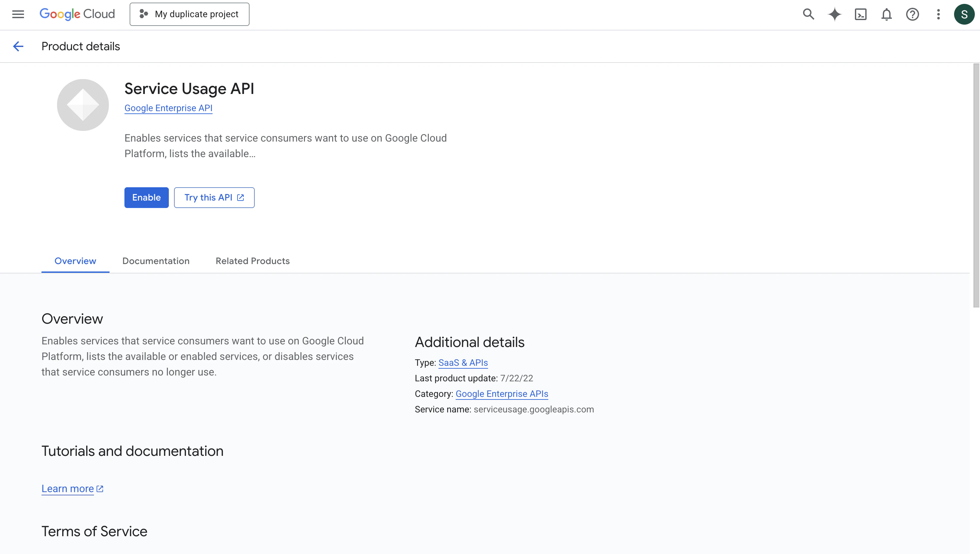
Task: Click the Service Usage API product logo
Action: [x=83, y=105]
